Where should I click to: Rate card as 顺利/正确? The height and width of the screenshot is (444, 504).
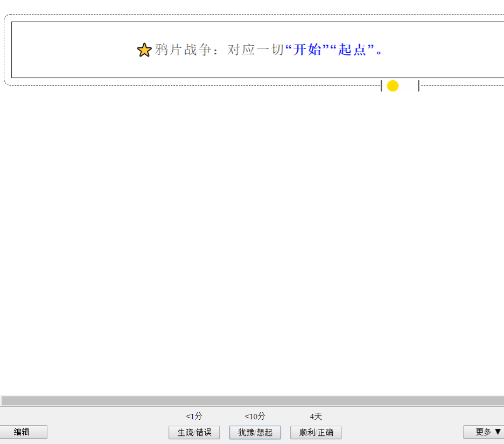point(316,433)
